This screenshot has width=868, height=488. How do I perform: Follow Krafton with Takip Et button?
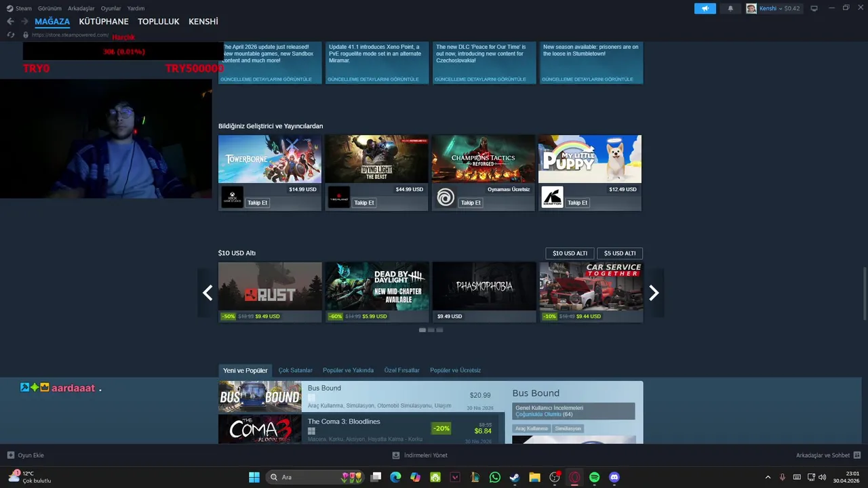click(x=578, y=203)
